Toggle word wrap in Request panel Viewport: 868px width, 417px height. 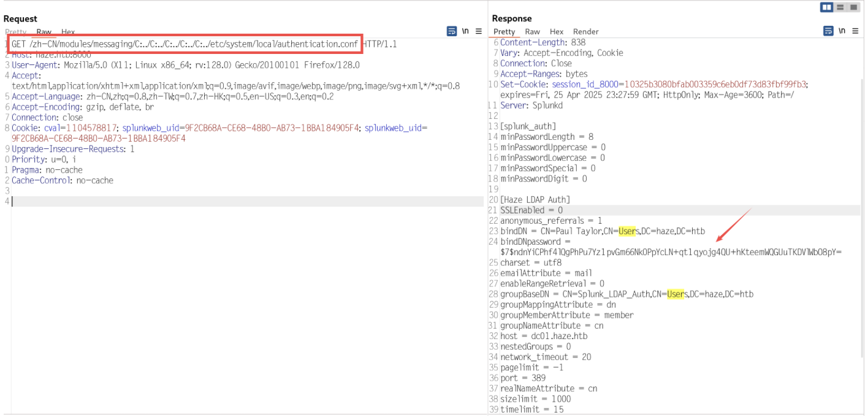[452, 31]
